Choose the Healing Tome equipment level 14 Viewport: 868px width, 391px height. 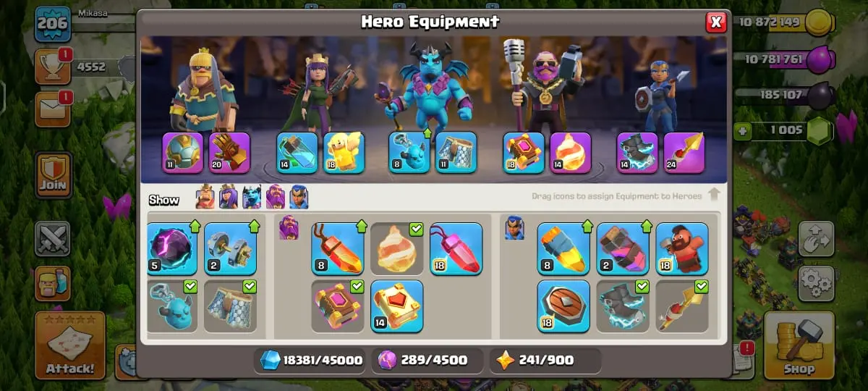(x=397, y=306)
